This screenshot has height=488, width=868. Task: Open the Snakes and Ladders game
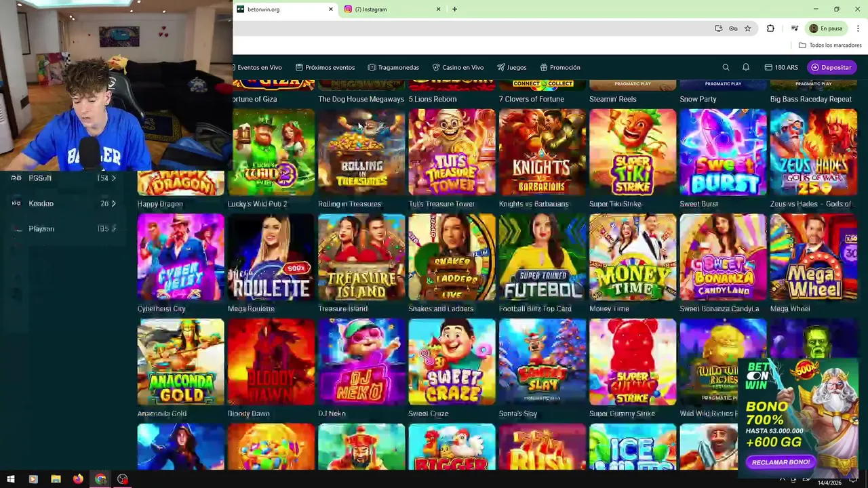(x=452, y=258)
